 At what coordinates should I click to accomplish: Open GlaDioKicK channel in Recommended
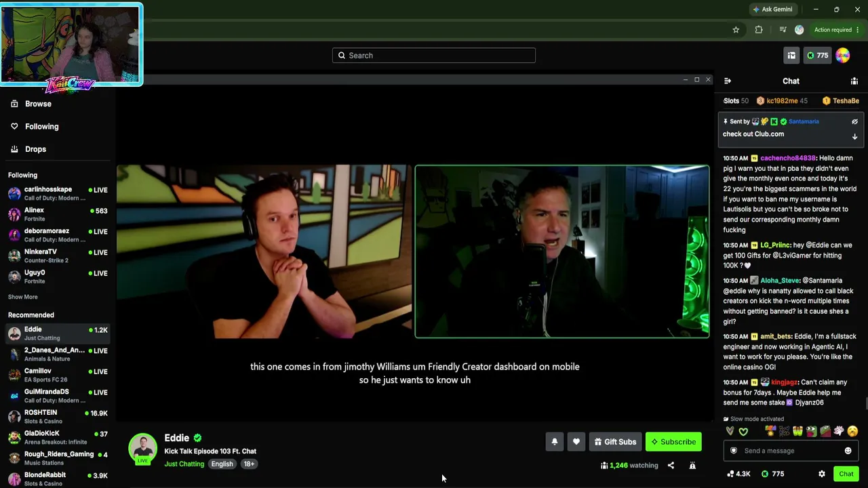(x=58, y=437)
